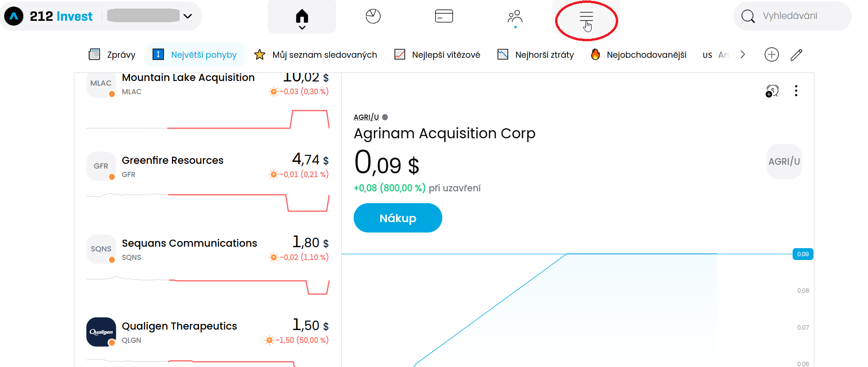Viewport: 868px width, 367px height.
Task: Open the card section icon
Action: [444, 16]
